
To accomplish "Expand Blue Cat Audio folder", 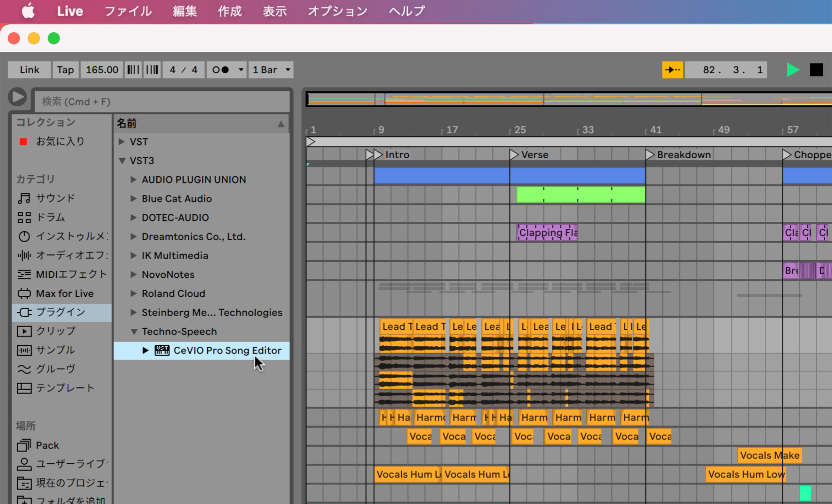I will tap(133, 199).
